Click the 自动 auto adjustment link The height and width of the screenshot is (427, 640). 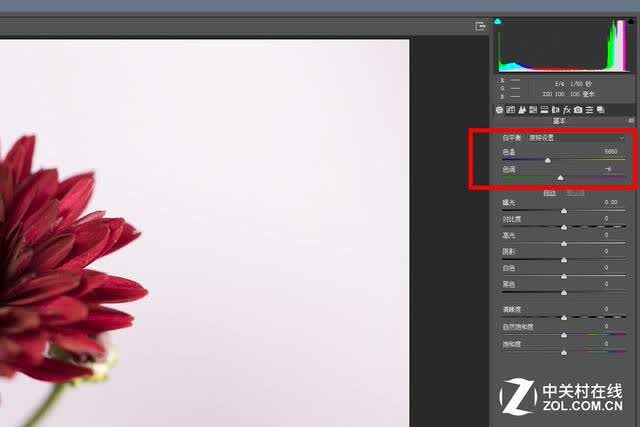549,193
